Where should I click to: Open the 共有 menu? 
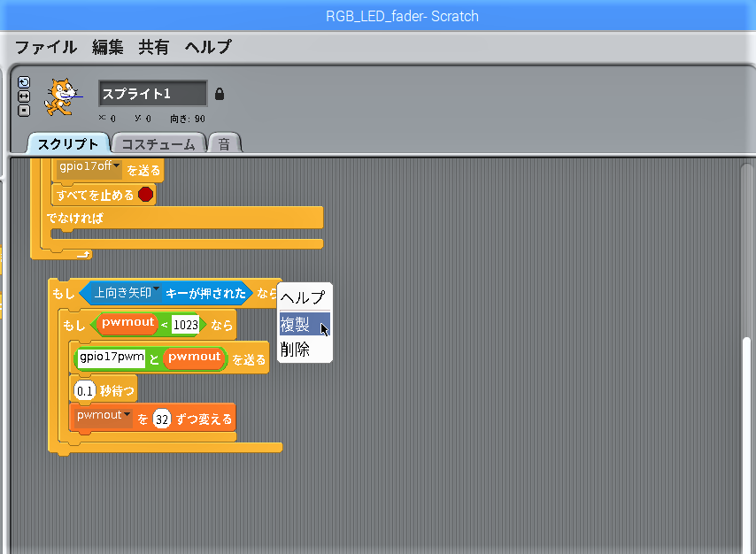154,47
